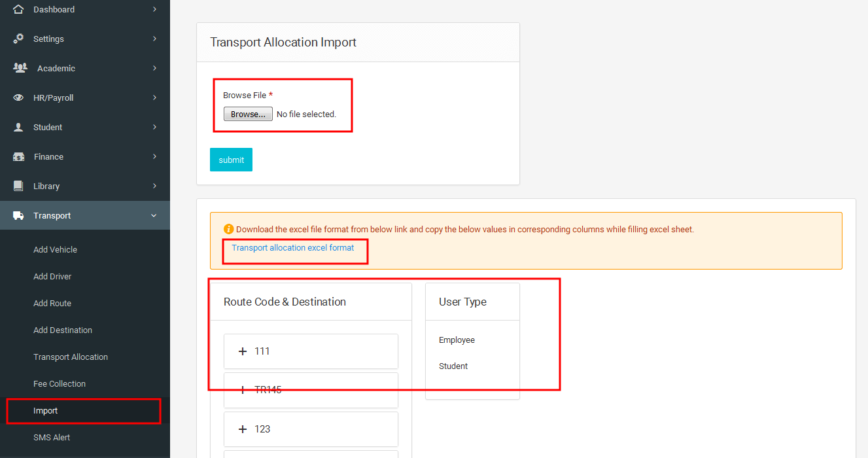This screenshot has width=868, height=458.
Task: Expand the Student menu chevron
Action: tap(154, 127)
